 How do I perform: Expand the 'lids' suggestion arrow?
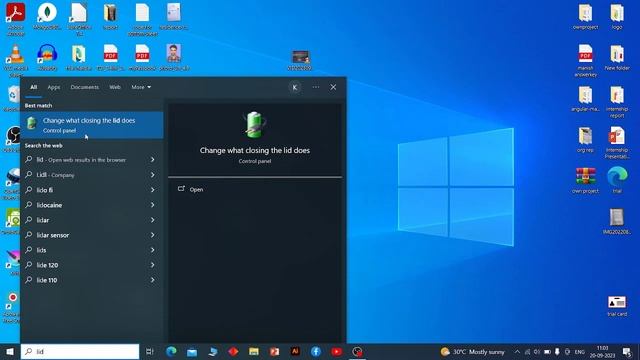(x=152, y=250)
